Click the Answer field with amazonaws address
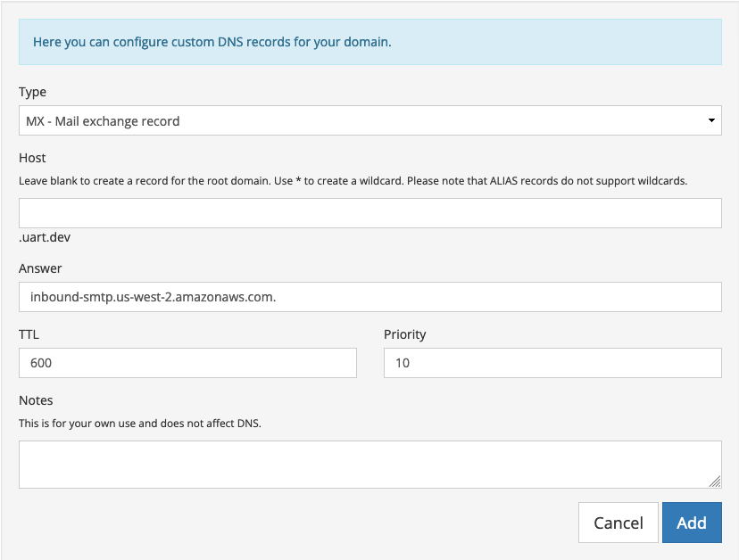 (x=369, y=297)
